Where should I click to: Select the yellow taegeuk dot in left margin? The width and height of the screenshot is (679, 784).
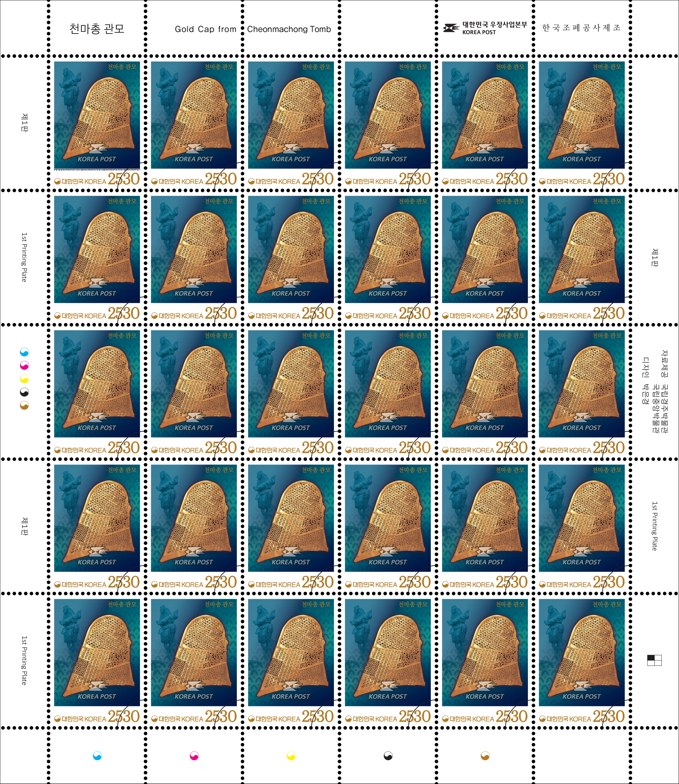(x=24, y=379)
